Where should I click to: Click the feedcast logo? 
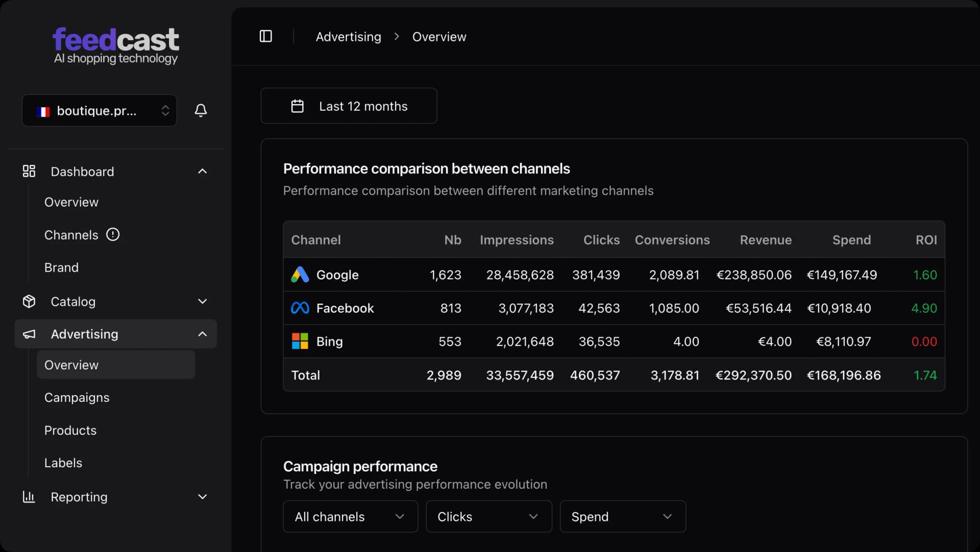pyautogui.click(x=116, y=46)
